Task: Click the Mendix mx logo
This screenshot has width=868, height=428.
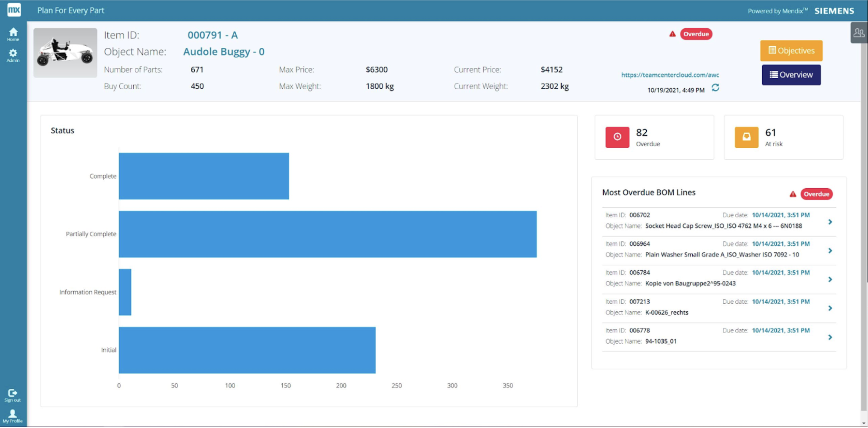Action: (x=14, y=10)
